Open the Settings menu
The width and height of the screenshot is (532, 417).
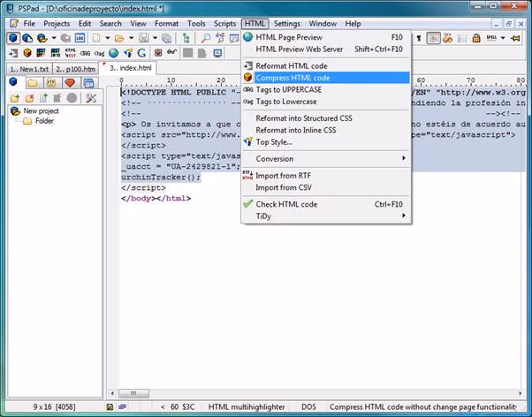287,24
